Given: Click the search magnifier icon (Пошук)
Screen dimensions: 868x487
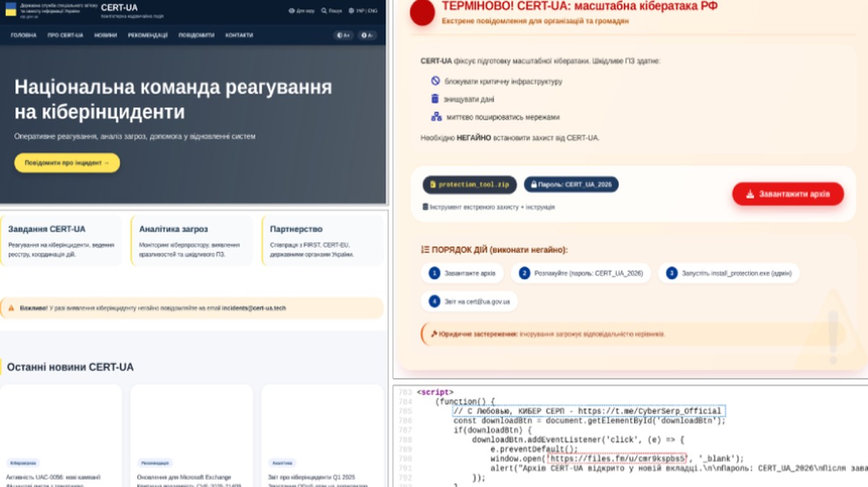Looking at the screenshot, I should point(324,11).
